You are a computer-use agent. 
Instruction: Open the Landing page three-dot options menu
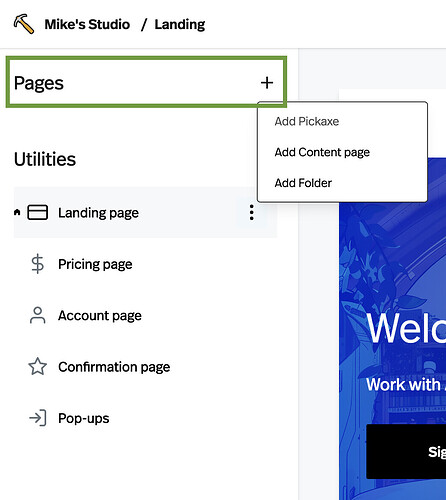coord(252,212)
